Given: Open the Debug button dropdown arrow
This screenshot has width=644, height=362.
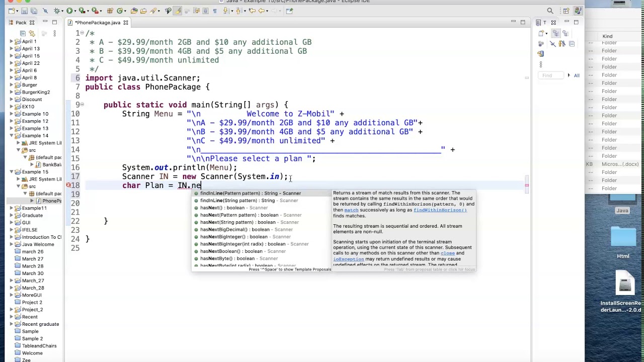Looking at the screenshot, I should click(x=62, y=11).
